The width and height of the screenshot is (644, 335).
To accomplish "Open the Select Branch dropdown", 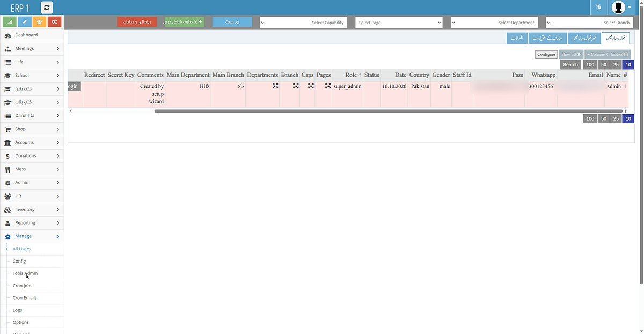I will (589, 23).
